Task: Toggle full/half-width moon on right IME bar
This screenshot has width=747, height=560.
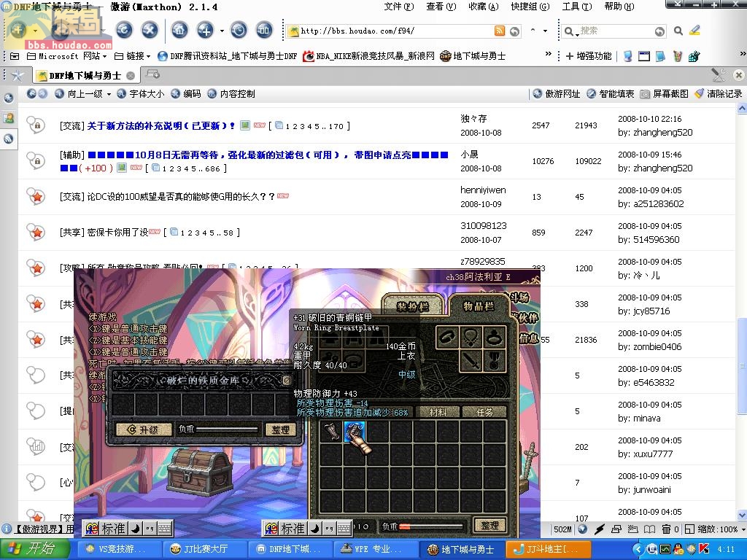Action: [x=314, y=528]
